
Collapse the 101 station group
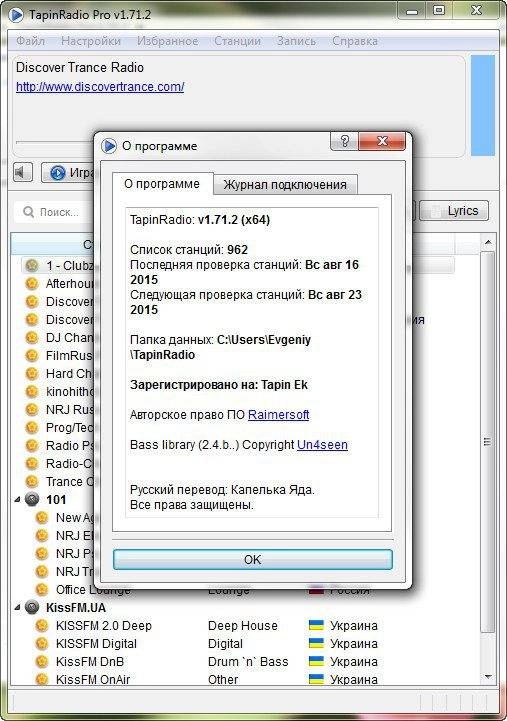coord(17,499)
